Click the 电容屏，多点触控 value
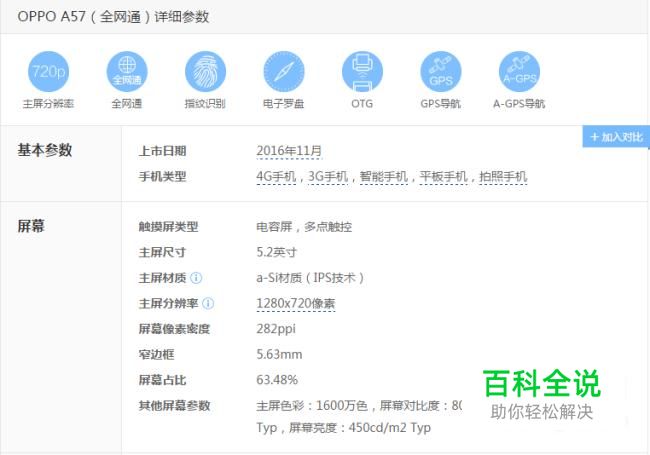 [304, 227]
